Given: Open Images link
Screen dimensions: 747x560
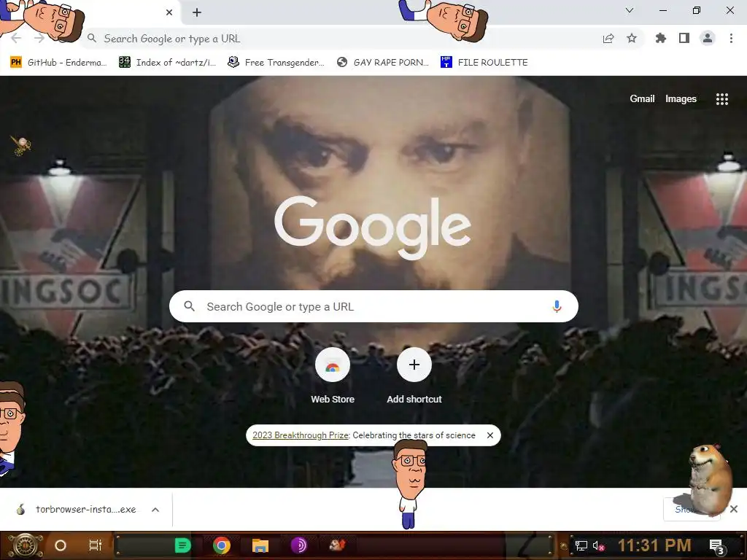Looking at the screenshot, I should pyautogui.click(x=681, y=98).
